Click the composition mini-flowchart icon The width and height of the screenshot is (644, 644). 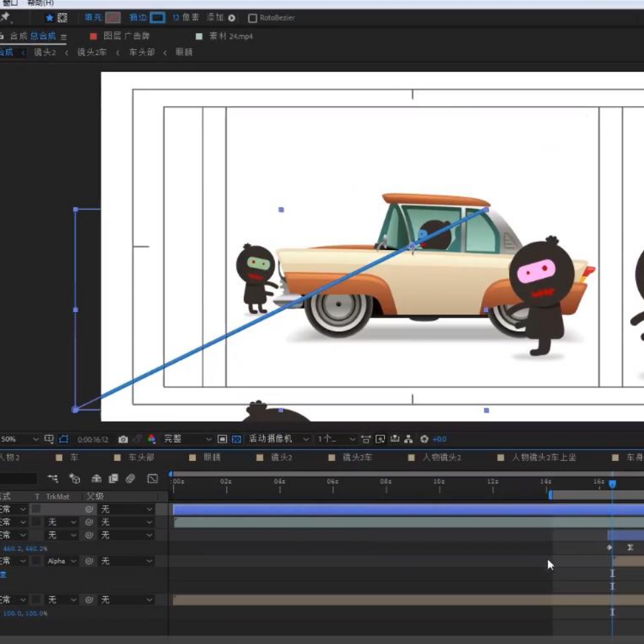[53, 479]
